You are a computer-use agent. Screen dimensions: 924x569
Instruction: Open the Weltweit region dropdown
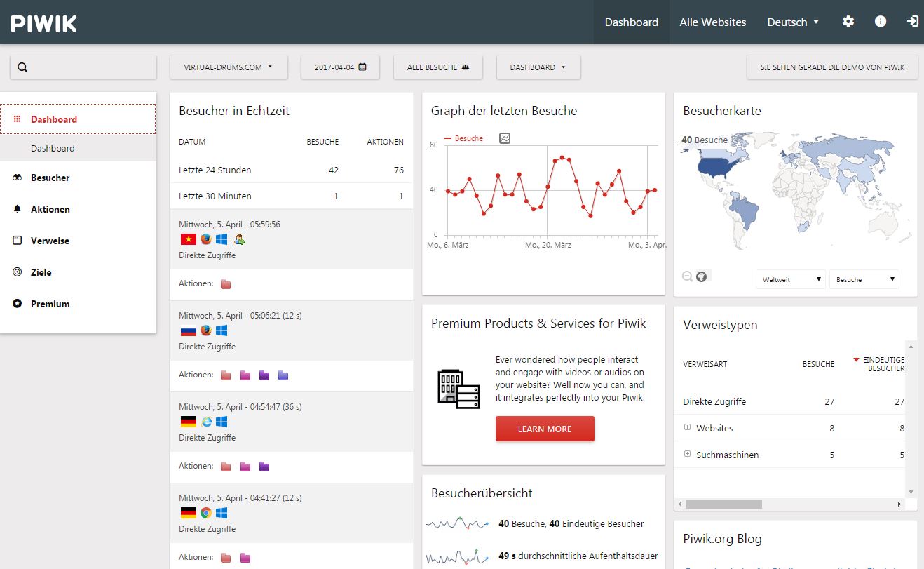(x=791, y=279)
